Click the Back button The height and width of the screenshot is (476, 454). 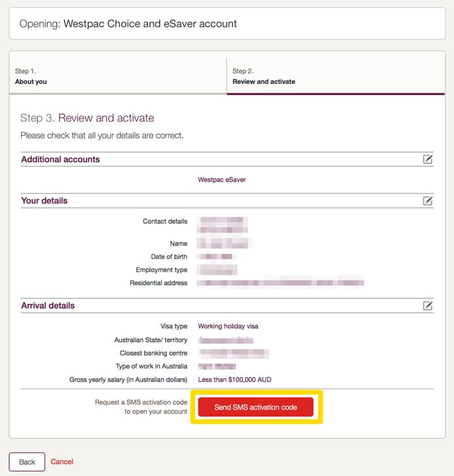tap(27, 462)
